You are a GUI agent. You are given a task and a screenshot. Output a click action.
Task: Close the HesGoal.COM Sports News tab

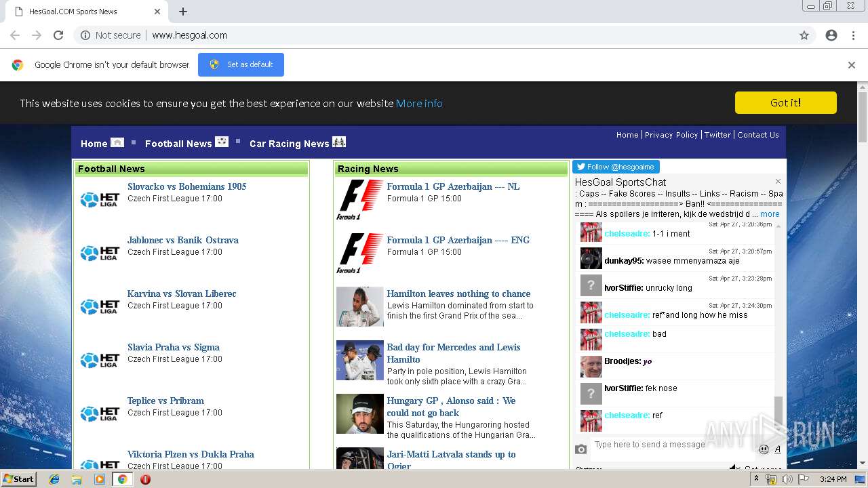157,12
